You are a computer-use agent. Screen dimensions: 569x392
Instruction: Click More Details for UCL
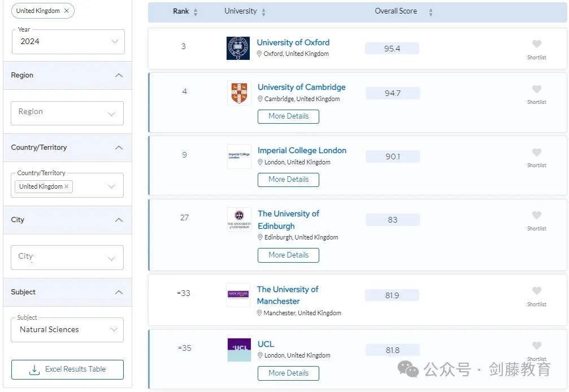(289, 373)
